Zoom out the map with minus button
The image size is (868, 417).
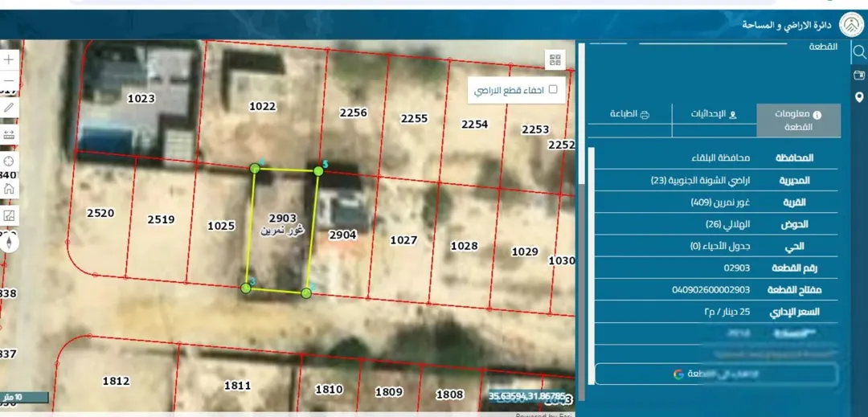[9, 80]
